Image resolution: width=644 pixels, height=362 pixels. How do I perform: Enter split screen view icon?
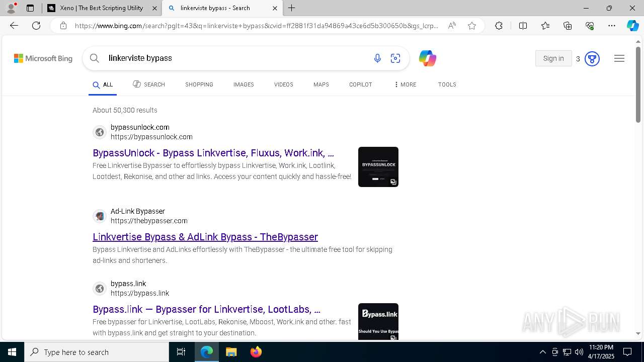click(523, 26)
